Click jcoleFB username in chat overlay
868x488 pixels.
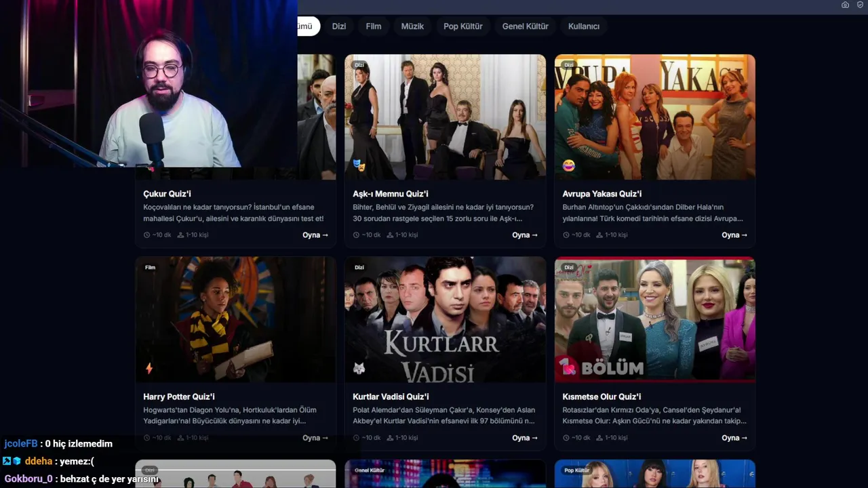(x=21, y=444)
